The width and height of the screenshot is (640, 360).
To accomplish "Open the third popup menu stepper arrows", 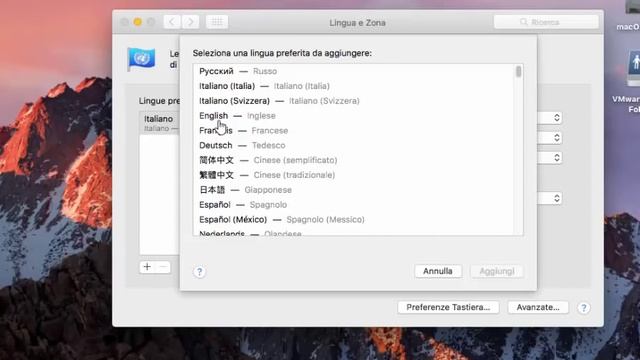I will [557, 158].
